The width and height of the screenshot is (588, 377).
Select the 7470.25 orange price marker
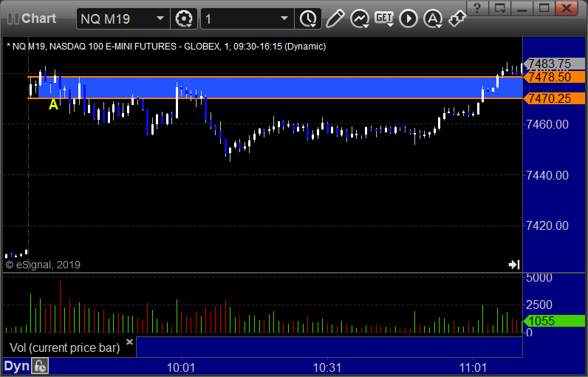(x=554, y=98)
